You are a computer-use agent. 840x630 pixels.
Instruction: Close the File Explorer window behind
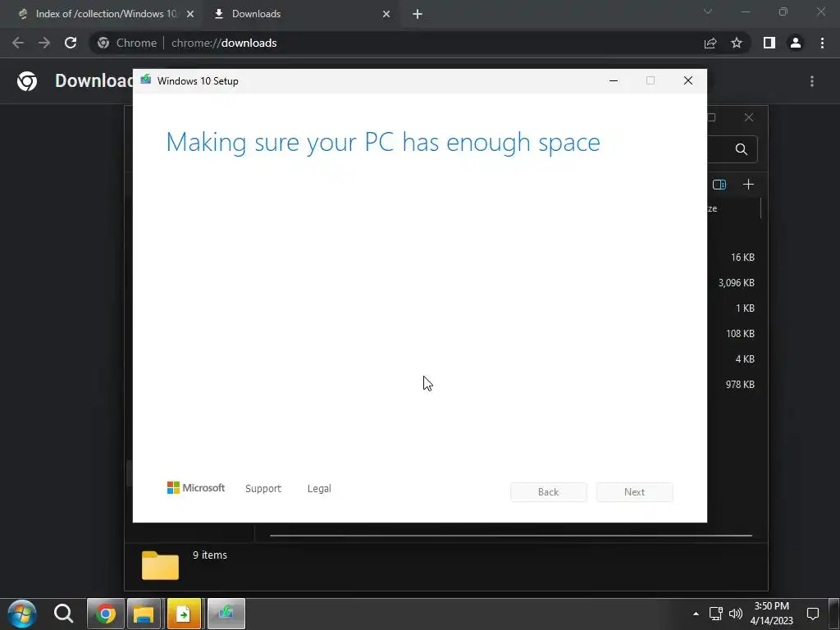click(749, 117)
